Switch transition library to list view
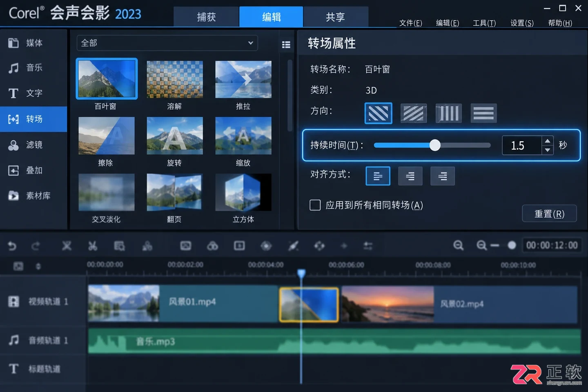Viewport: 588px width, 392px height. 286,45
